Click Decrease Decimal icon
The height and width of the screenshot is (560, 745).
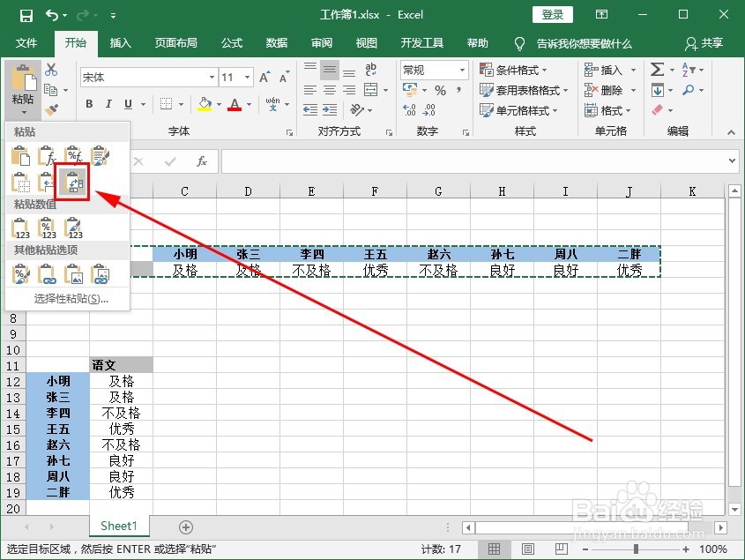pyautogui.click(x=429, y=110)
